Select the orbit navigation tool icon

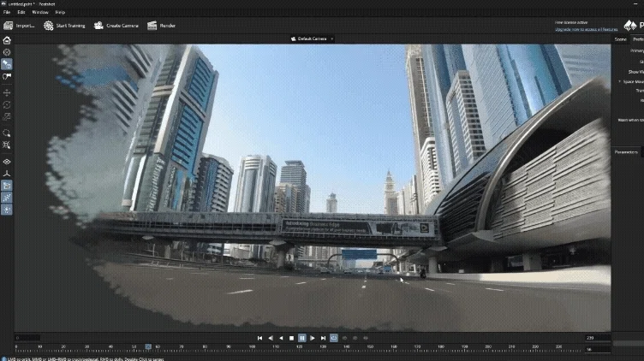tap(7, 52)
